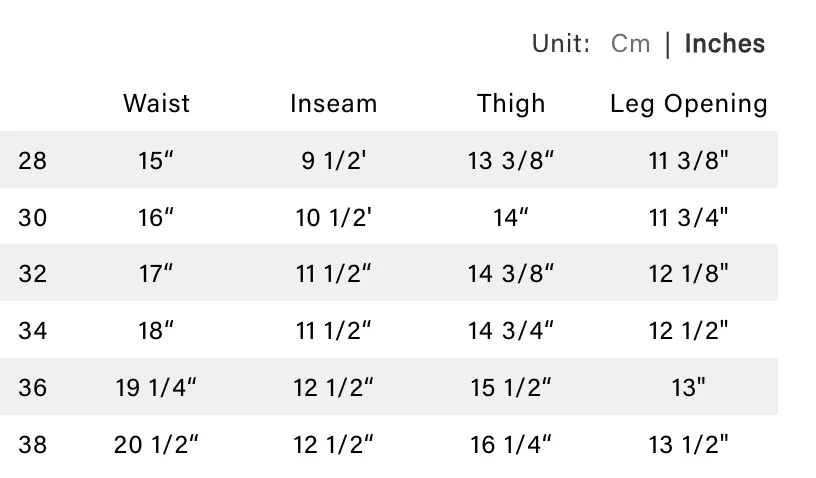The height and width of the screenshot is (478, 816).
Task: Click the Inseam column header
Action: [x=334, y=103]
